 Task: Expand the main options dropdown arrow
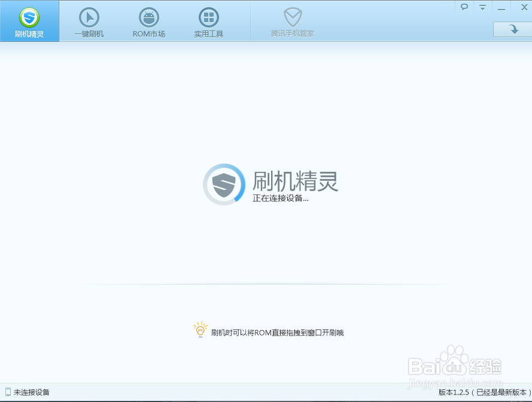(482, 7)
